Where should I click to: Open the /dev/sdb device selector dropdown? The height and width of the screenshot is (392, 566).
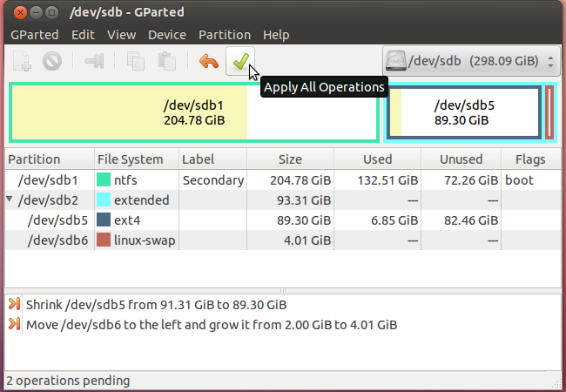tap(471, 61)
